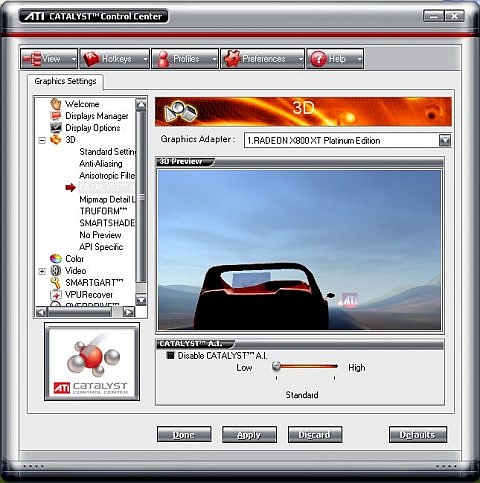
Task: Click the Defaults button
Action: tap(418, 435)
